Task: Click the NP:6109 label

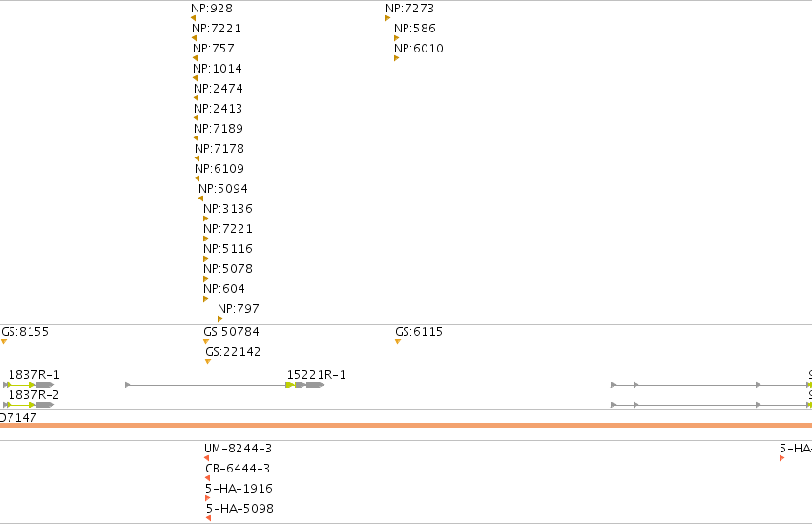Action: 219,169
